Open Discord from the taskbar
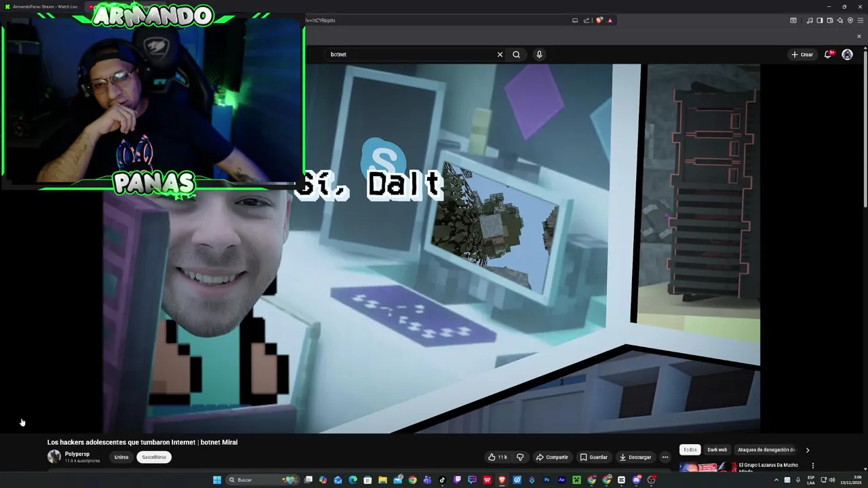This screenshot has height=488, width=868. tap(636, 480)
